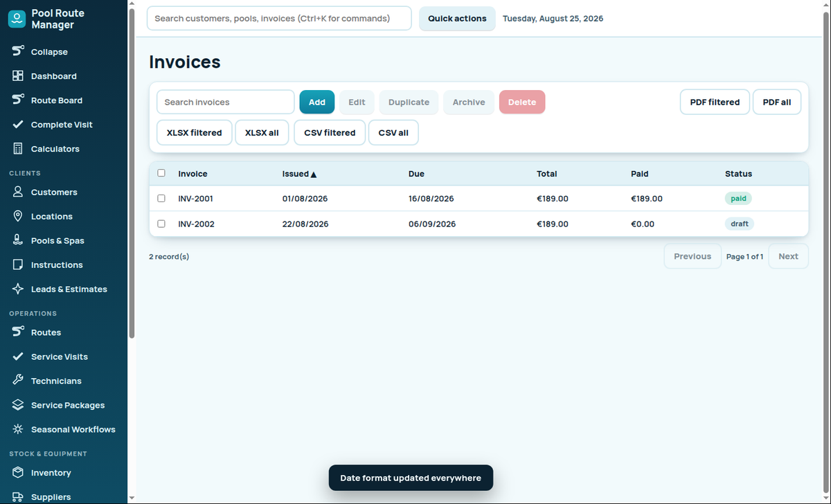831x504 pixels.
Task: Click the Collapse sidebar icon
Action: [18, 52]
